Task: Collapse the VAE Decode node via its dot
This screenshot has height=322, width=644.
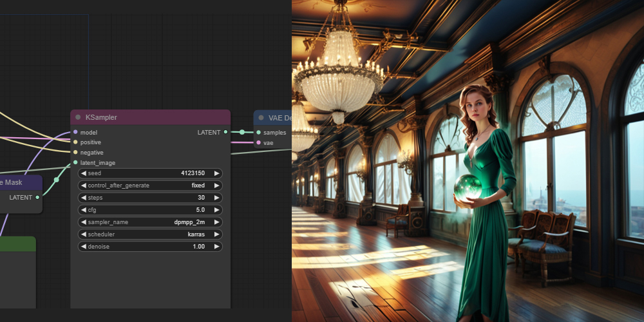Action: tap(261, 118)
